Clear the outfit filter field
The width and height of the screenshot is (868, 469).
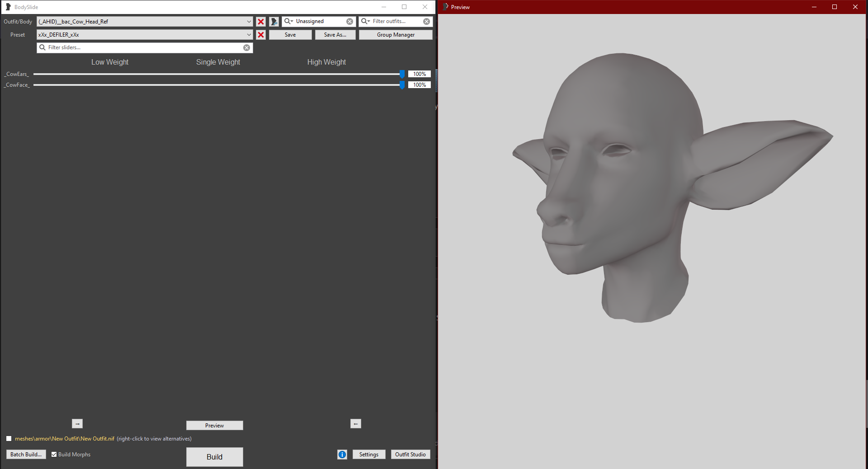coord(426,22)
